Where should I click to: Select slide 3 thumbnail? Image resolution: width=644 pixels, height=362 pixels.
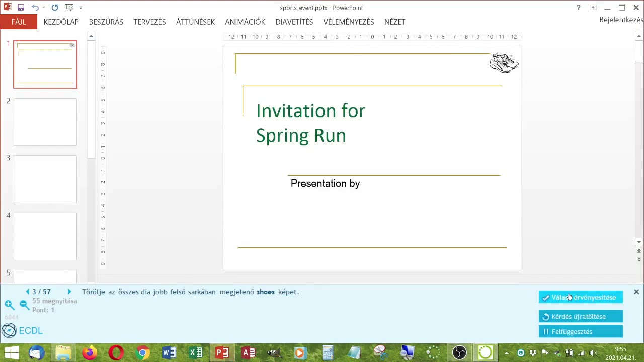[45, 179]
